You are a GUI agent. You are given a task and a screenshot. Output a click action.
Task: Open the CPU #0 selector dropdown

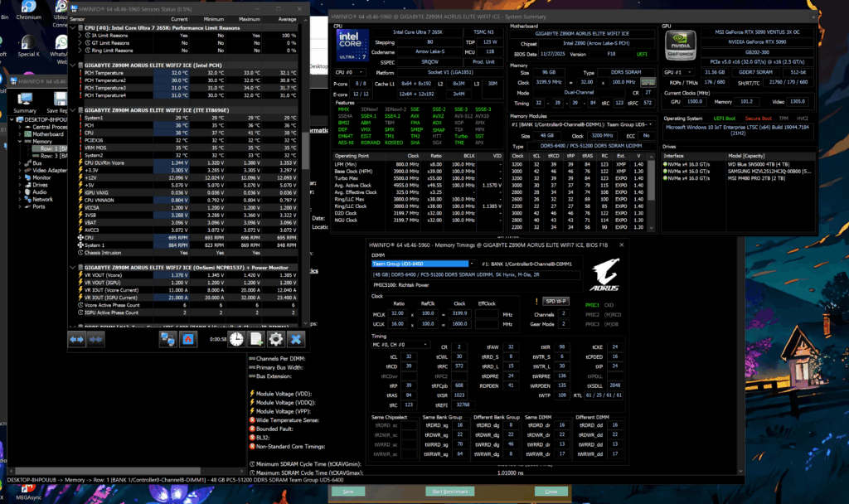(349, 72)
